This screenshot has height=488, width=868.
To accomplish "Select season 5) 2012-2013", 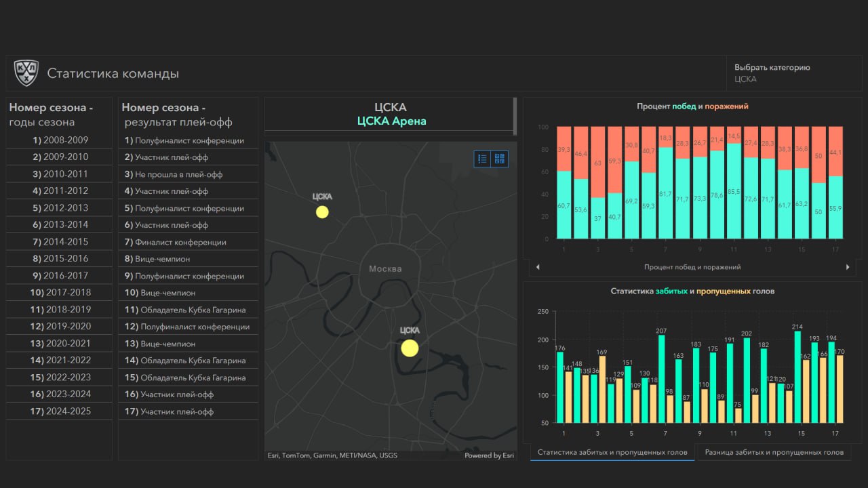I will (x=60, y=208).
